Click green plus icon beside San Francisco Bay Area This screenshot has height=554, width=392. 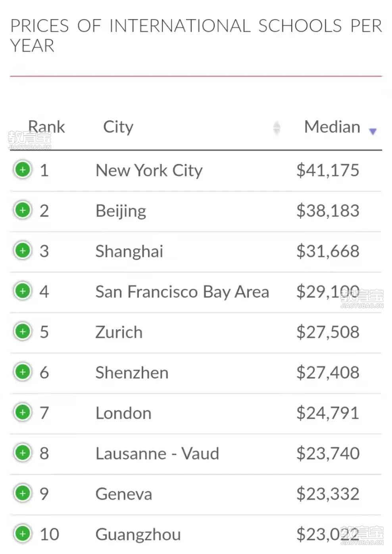[x=23, y=291]
